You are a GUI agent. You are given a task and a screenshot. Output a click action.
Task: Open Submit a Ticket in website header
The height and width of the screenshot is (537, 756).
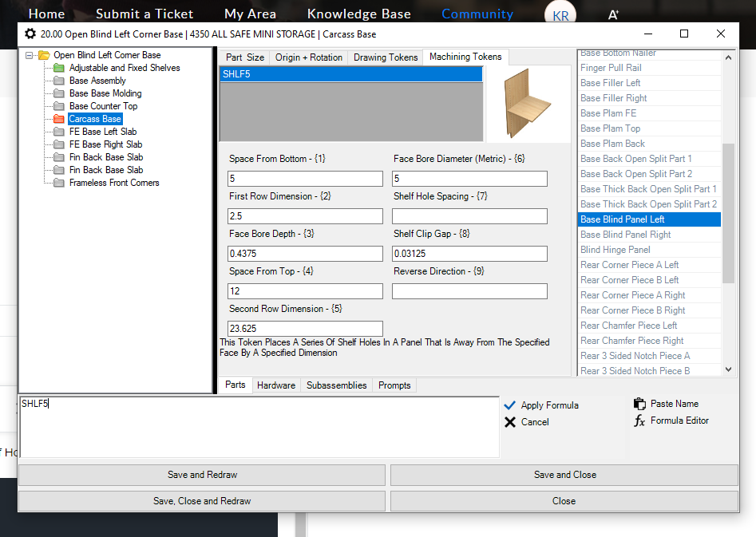(x=144, y=14)
